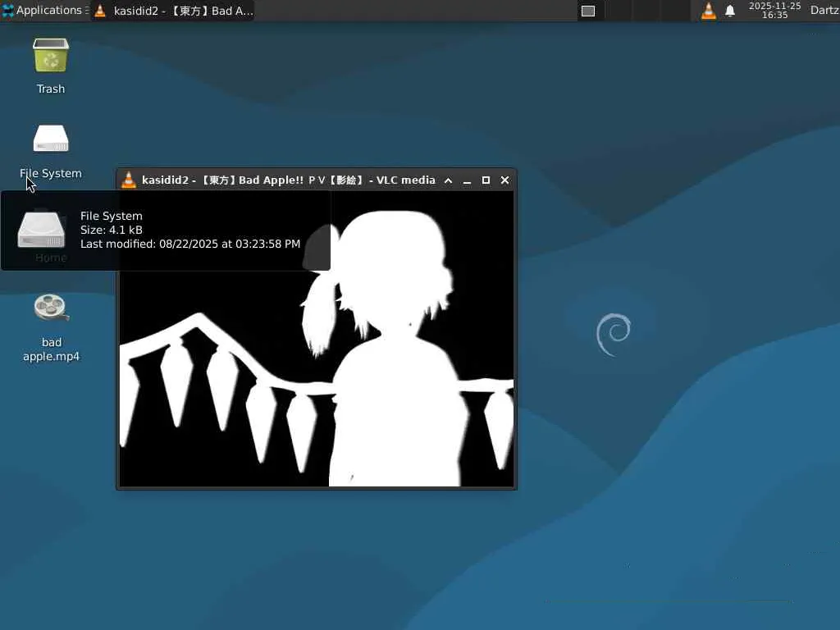840x630 pixels.
Task: Click the Bad Apple video playback area
Action: coord(316,339)
